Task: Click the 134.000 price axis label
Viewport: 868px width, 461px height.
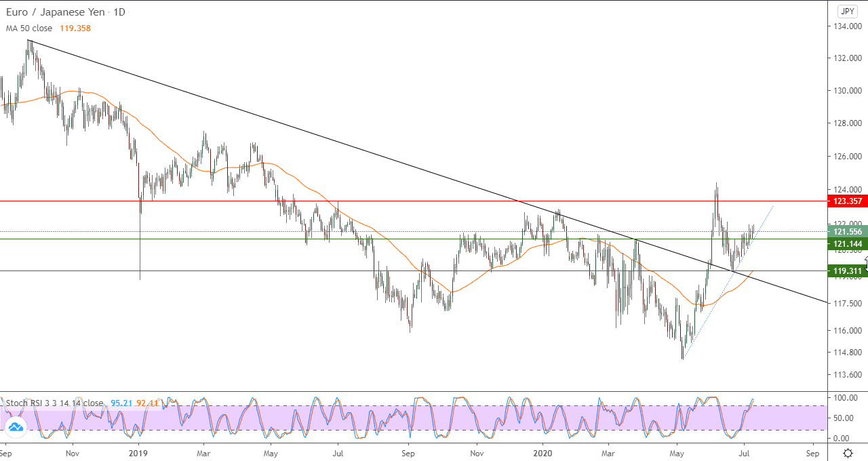Action: click(x=848, y=26)
